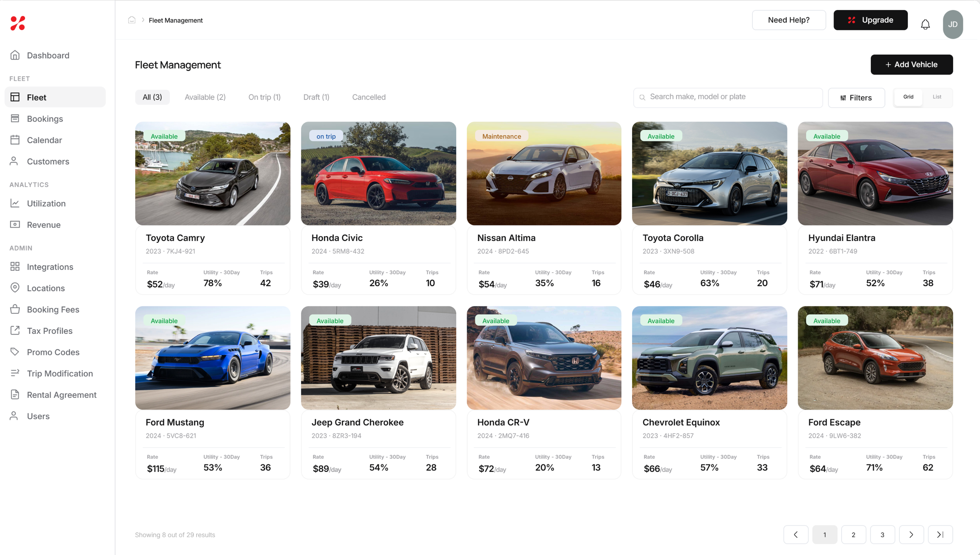Image resolution: width=980 pixels, height=555 pixels.
Task: Click the $115/day rate value
Action: point(161,469)
